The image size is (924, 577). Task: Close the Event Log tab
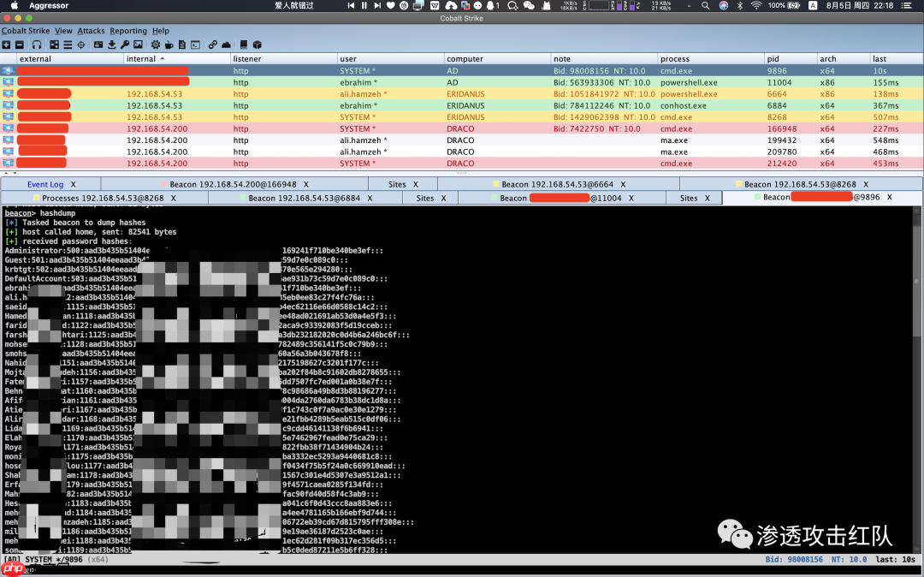point(73,184)
